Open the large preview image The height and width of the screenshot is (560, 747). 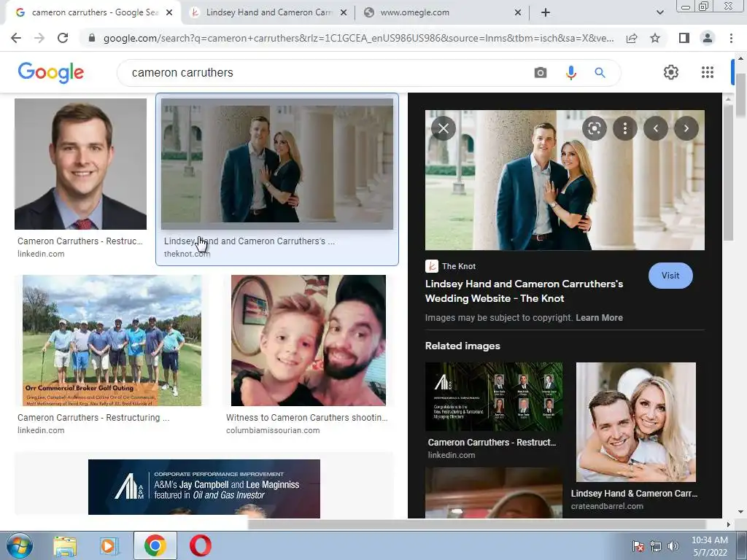click(x=565, y=180)
